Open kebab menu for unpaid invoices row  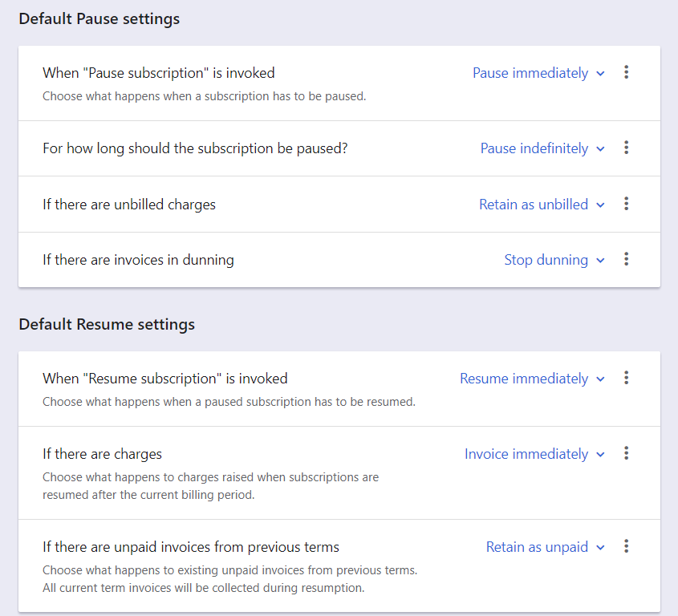point(627,547)
